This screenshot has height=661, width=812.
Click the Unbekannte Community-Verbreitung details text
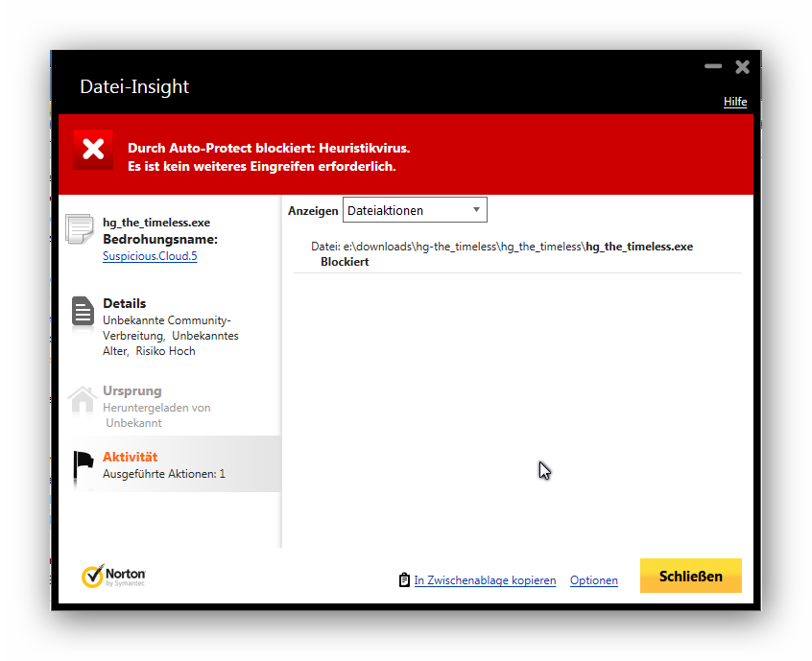pos(171,336)
